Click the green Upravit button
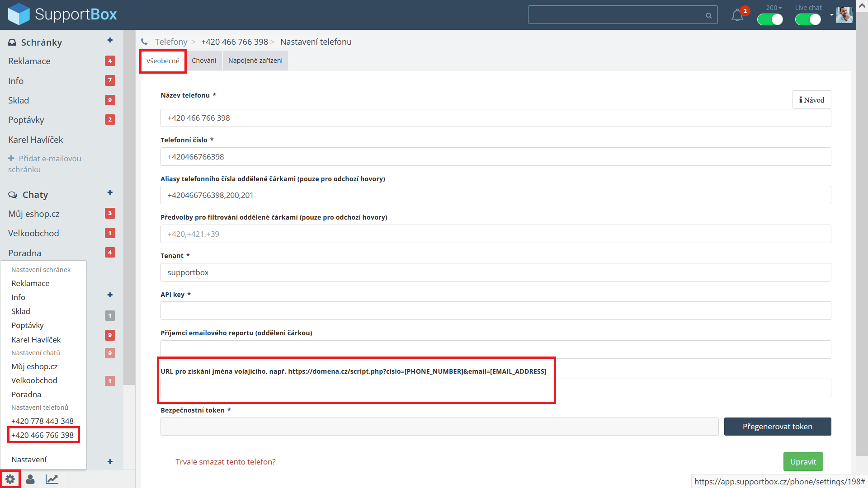The width and height of the screenshot is (868, 488). point(803,462)
